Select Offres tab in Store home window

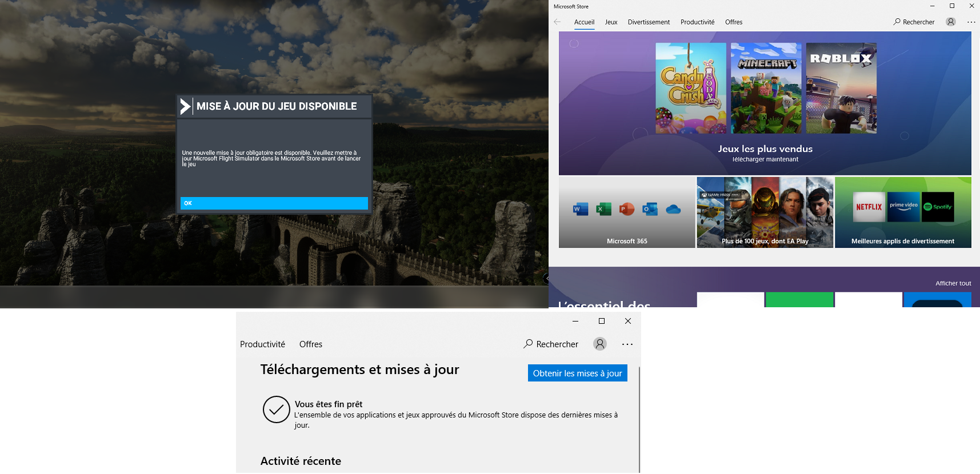(x=734, y=22)
